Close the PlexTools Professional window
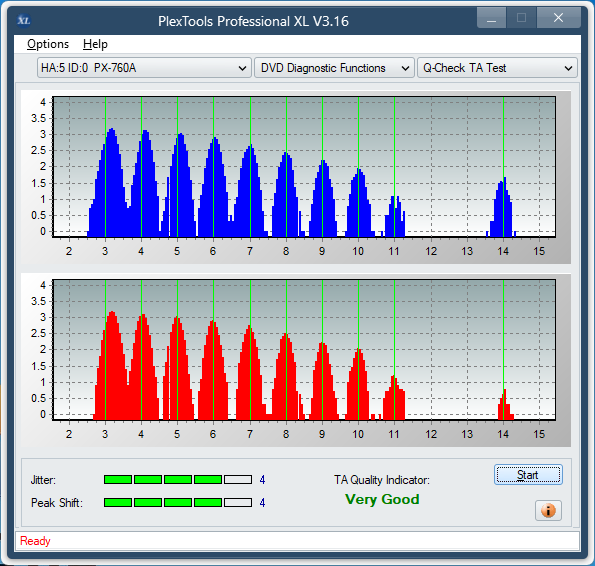 pos(558,18)
